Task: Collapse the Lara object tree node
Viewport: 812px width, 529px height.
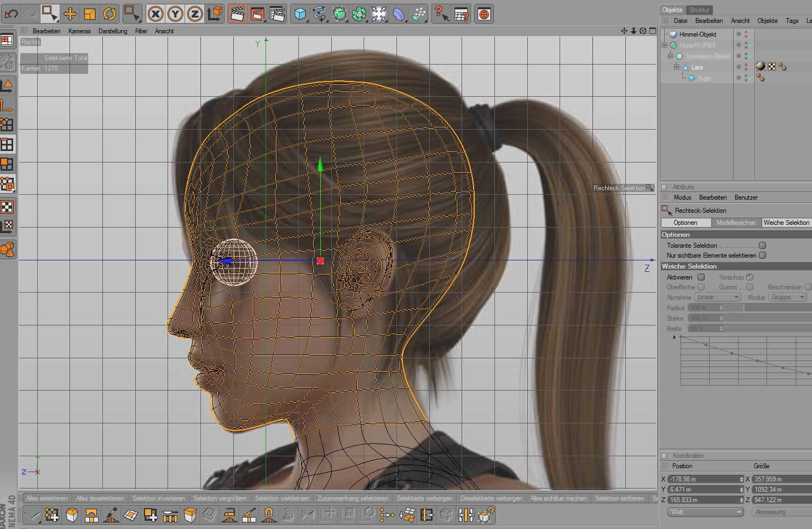Action: click(x=676, y=67)
